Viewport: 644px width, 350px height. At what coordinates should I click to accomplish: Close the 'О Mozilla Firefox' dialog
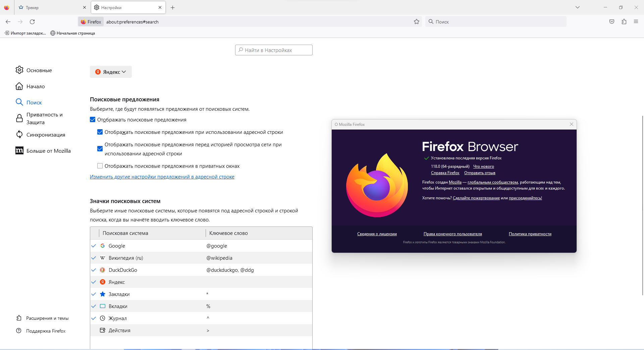tap(571, 124)
